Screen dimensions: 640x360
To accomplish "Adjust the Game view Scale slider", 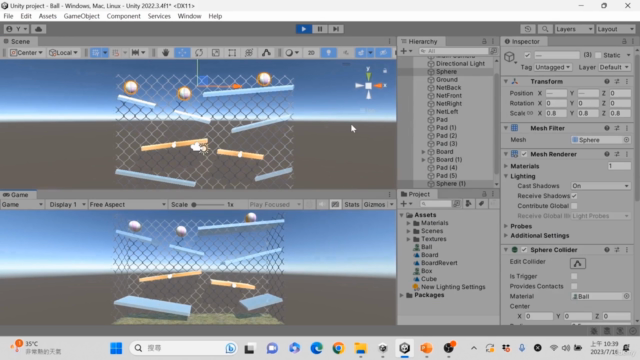I will [x=208, y=204].
